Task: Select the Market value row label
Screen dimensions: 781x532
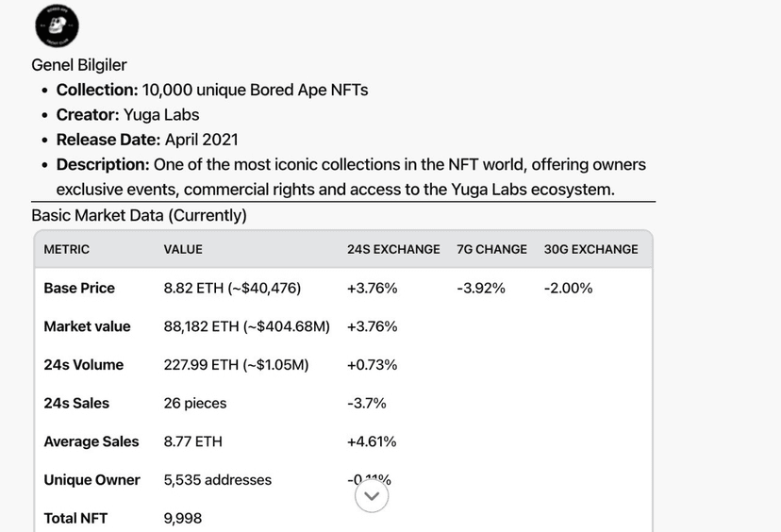Action: click(87, 326)
